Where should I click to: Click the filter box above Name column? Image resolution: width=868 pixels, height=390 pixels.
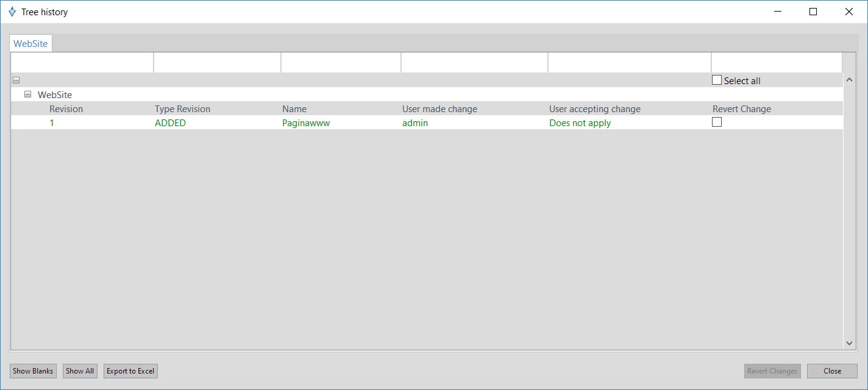[x=341, y=63]
